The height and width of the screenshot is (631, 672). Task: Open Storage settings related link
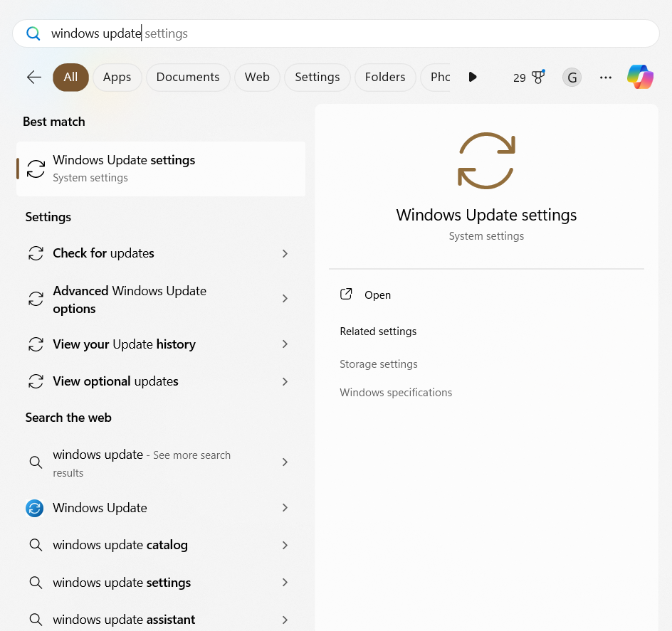(379, 364)
